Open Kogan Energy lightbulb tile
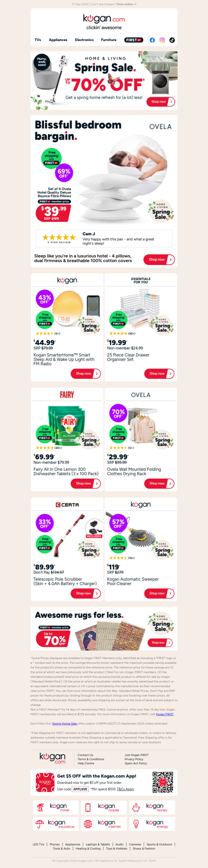Viewport: 208px width, 868px height. [x=152, y=824]
